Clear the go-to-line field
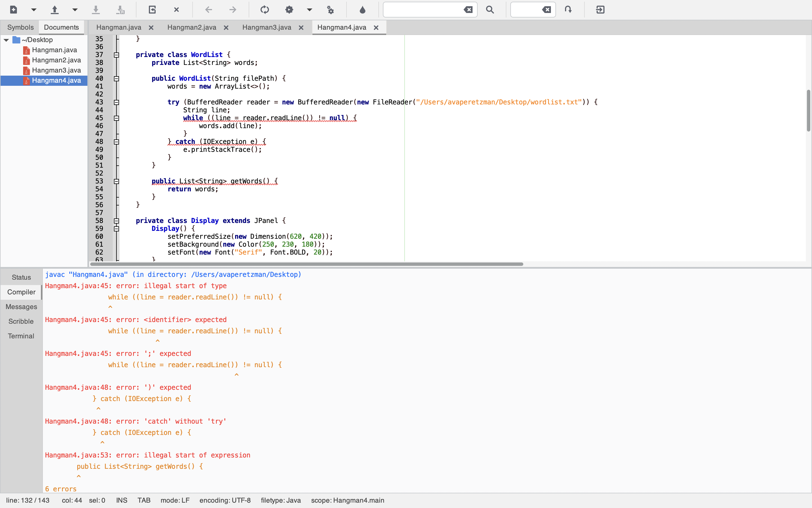 tap(547, 10)
